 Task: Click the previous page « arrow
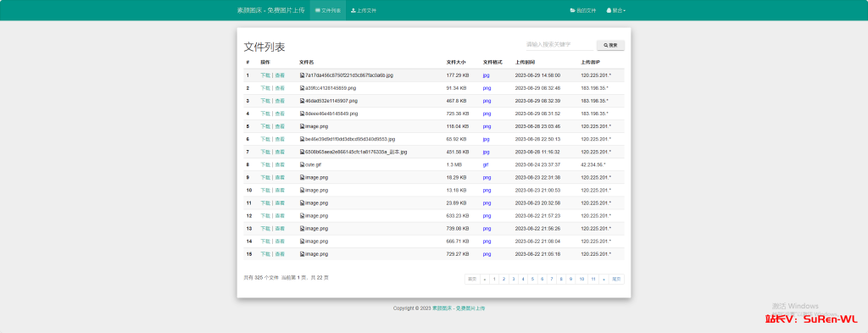(x=485, y=280)
